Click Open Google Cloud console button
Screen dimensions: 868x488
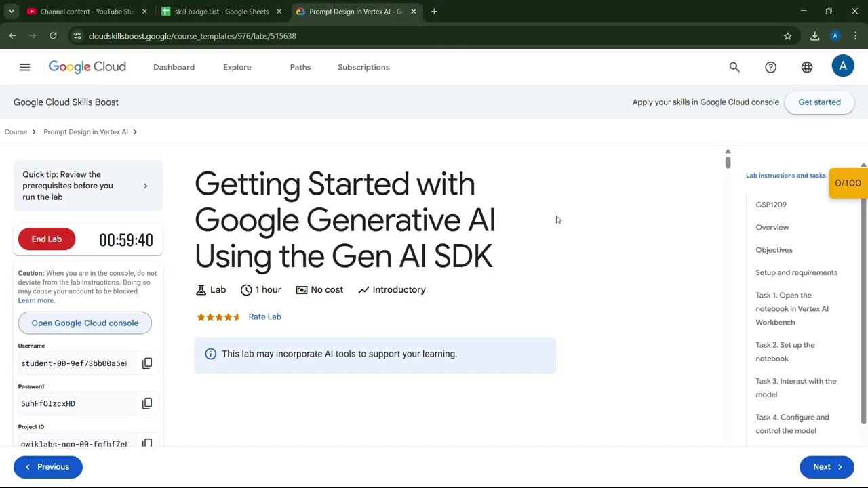pyautogui.click(x=85, y=323)
